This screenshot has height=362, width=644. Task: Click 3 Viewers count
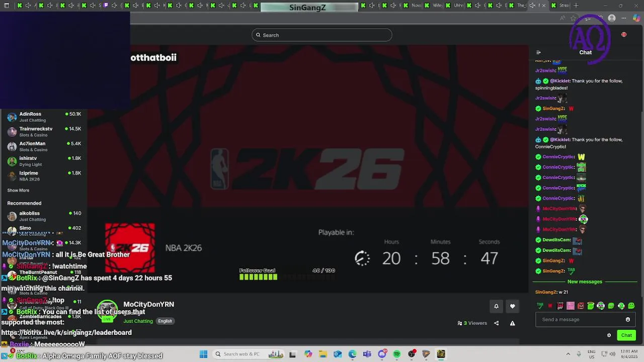coord(472,323)
